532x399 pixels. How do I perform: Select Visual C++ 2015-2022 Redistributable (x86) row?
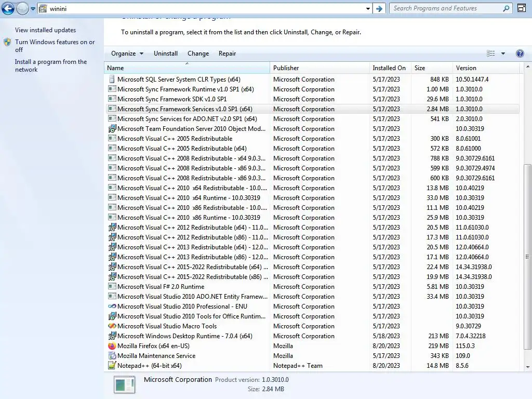(312, 277)
